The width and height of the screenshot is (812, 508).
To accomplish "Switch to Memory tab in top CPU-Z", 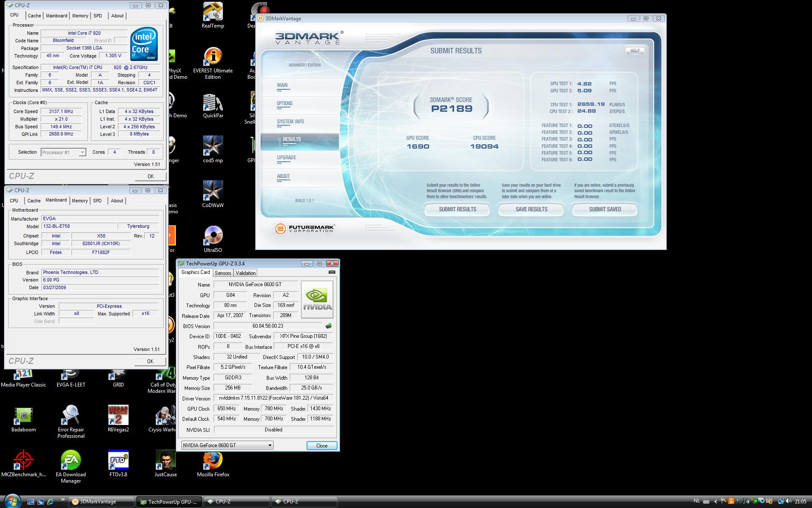I will [x=80, y=16].
